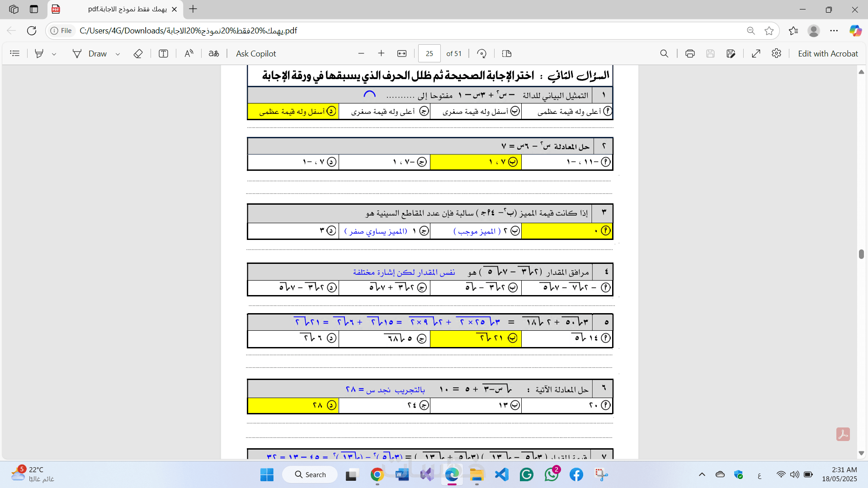Screen dimensions: 868x488
Task: Click the PDF settings gear icon
Action: click(x=777, y=54)
